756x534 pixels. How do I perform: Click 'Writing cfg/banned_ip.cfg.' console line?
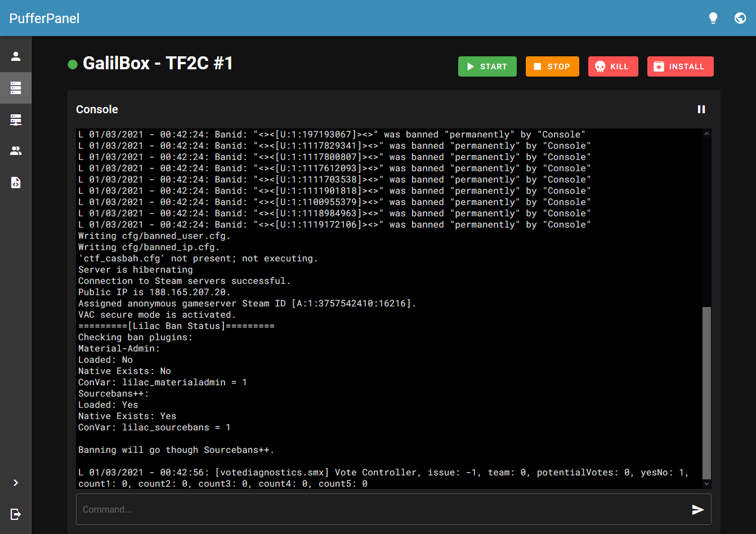point(149,247)
